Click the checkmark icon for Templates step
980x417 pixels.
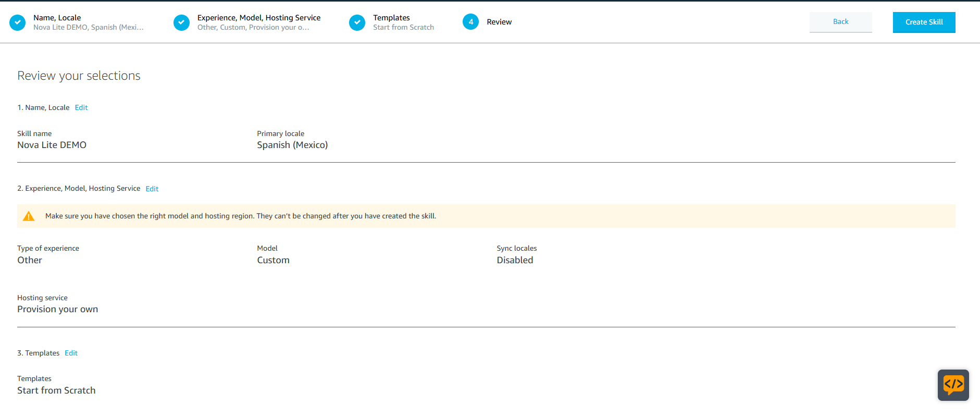pos(357,22)
